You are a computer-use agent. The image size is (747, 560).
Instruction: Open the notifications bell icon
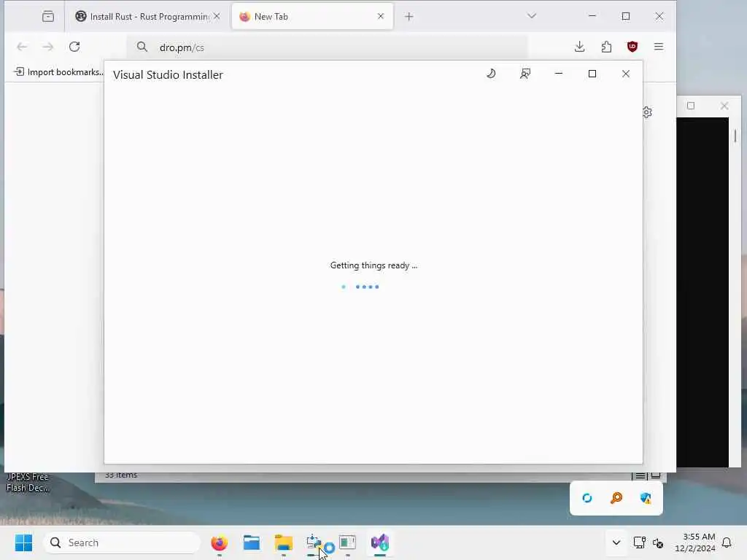point(727,542)
